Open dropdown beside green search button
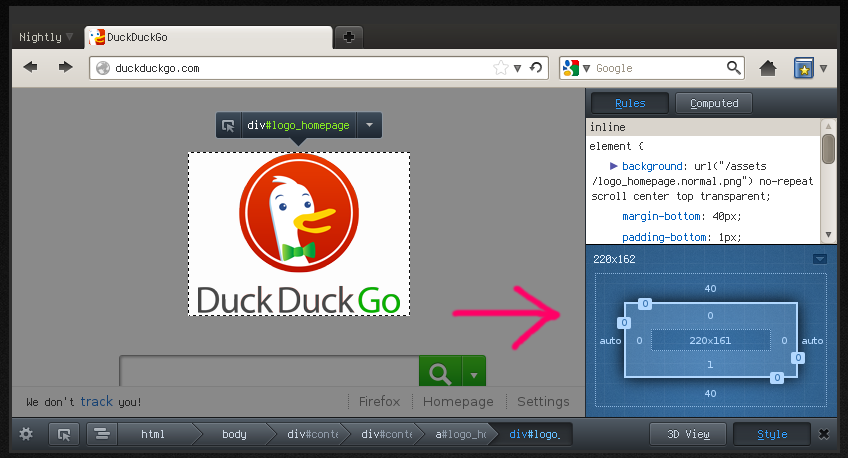This screenshot has height=458, width=848. [474, 371]
